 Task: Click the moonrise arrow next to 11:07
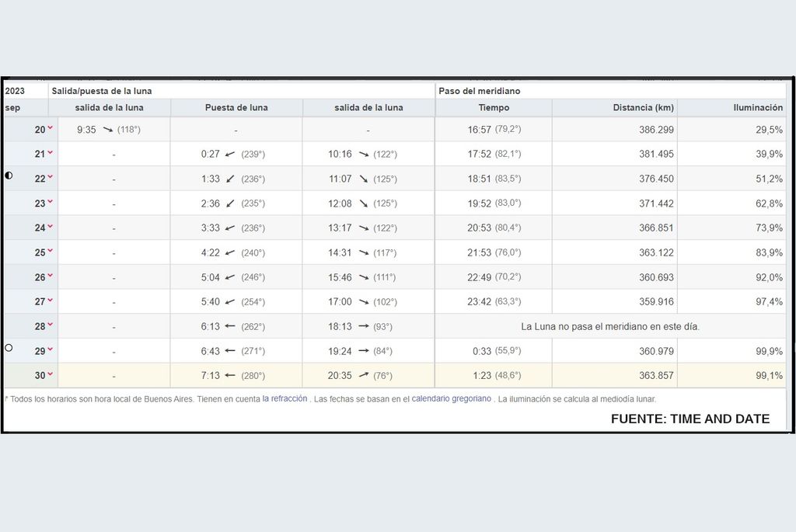[x=363, y=179]
